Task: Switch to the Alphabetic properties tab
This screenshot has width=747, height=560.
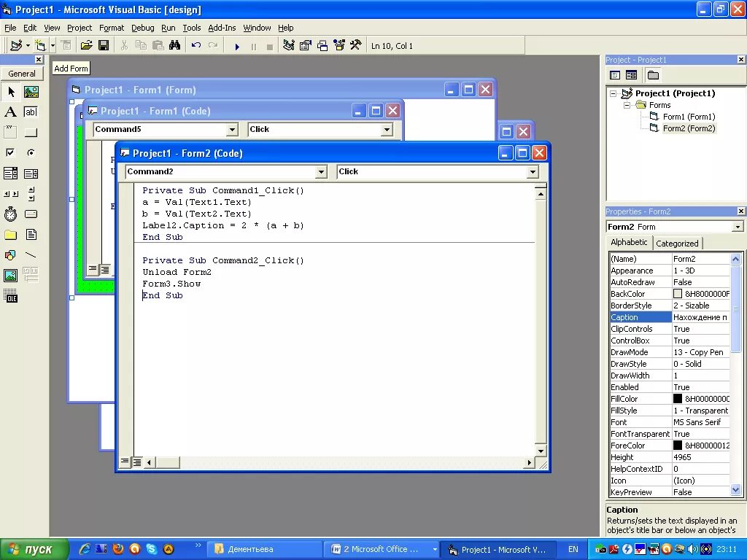Action: pyautogui.click(x=629, y=242)
